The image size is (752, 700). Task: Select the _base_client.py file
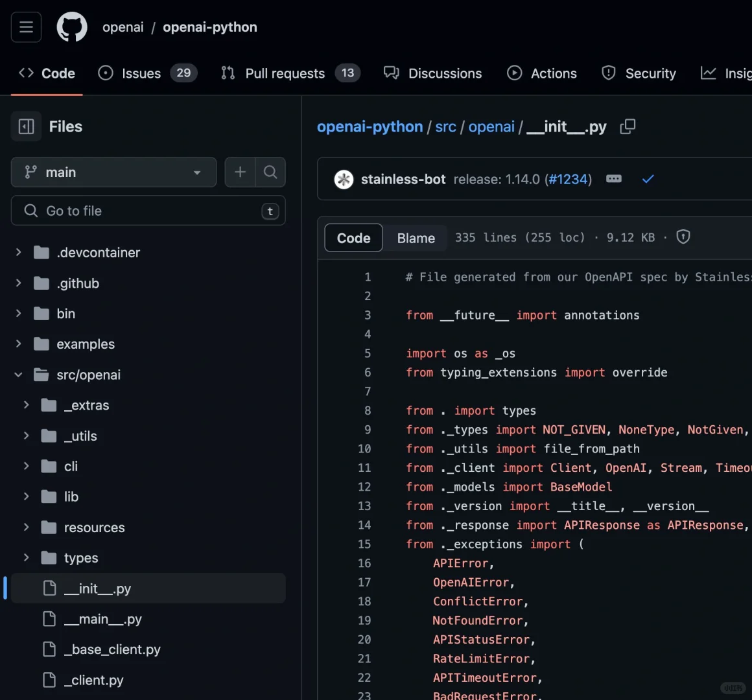(113, 649)
